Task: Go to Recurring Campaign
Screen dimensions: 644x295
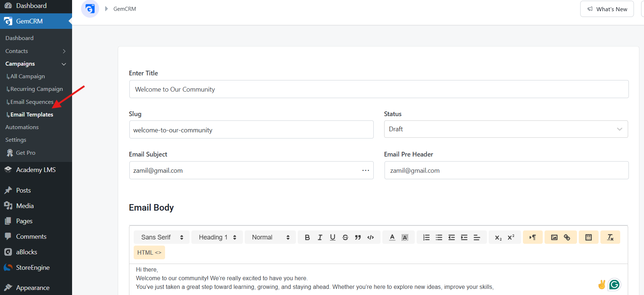Action: (37, 89)
